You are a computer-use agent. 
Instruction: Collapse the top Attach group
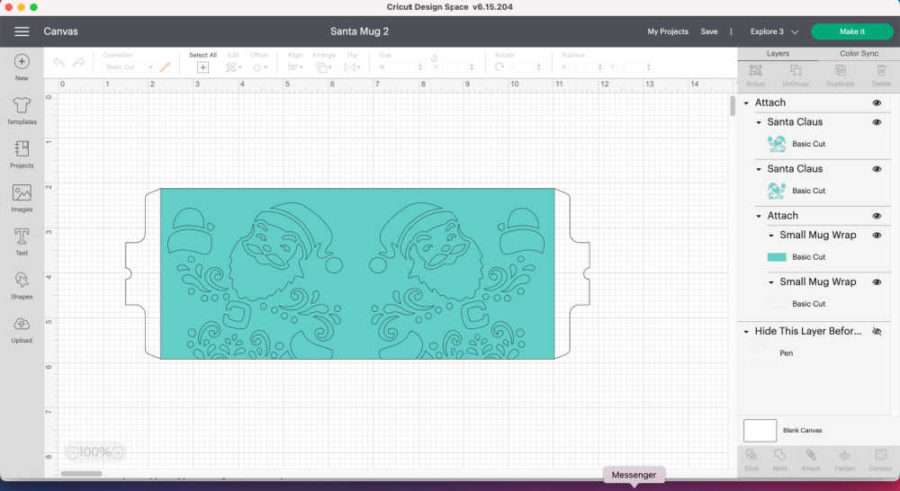(x=747, y=103)
